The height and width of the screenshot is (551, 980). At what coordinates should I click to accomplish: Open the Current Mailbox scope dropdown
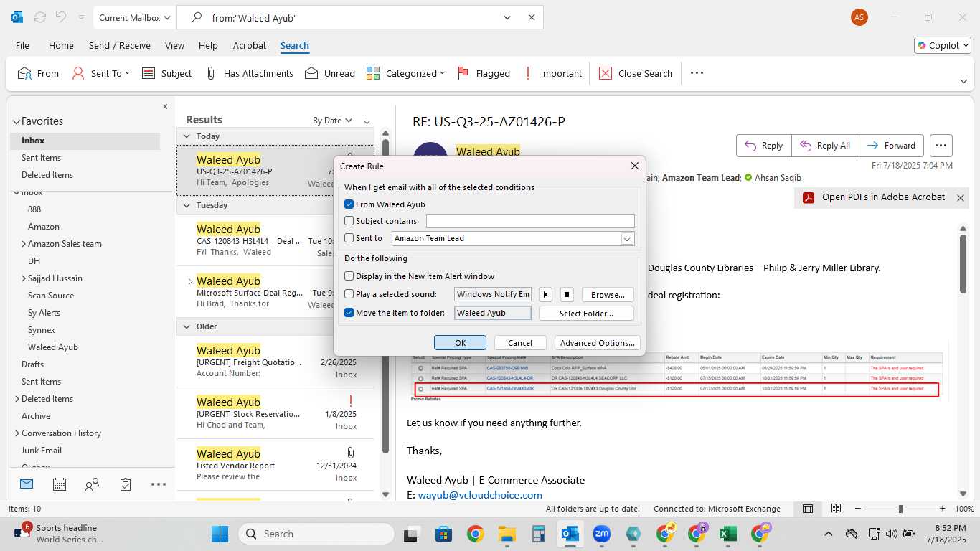135,17
